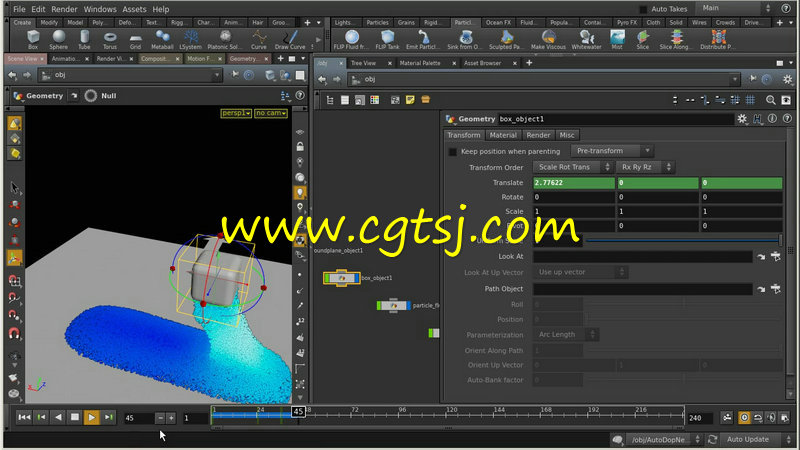800x450 pixels.
Task: Toggle real-time playback clock button
Action: 744,417
